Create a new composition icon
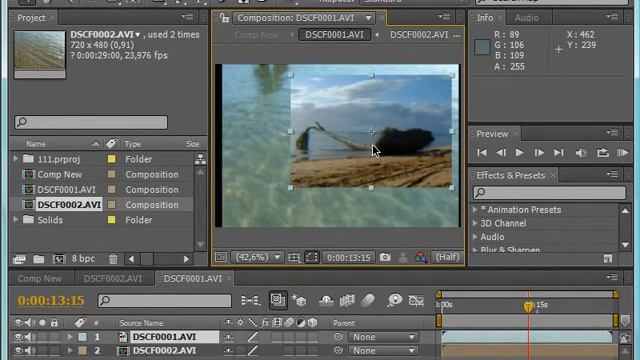Viewport: 640px width, 360px height. pos(59,259)
